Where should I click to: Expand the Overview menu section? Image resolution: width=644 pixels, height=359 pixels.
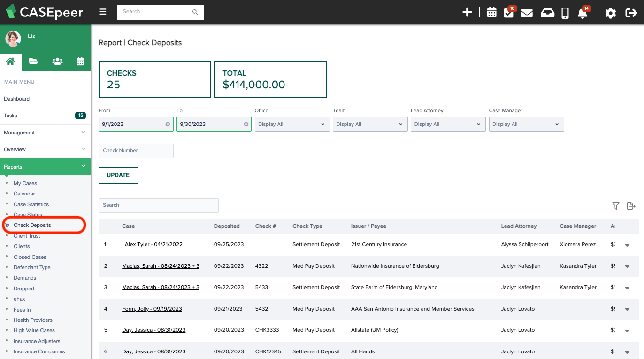[46, 149]
